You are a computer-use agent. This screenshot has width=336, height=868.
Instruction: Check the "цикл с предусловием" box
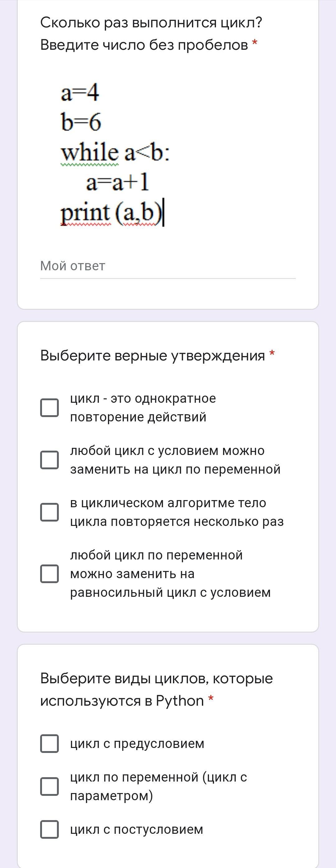49,744
